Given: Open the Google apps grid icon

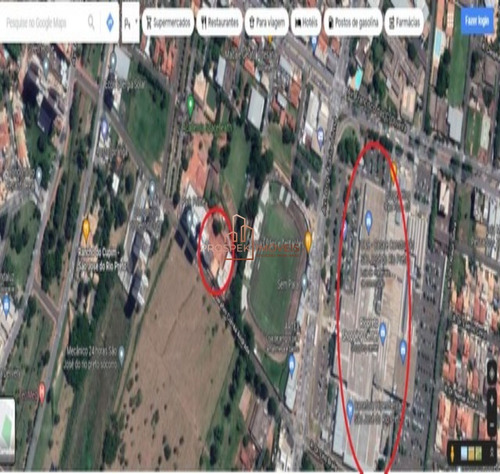Looking at the screenshot, I should [450, 21].
